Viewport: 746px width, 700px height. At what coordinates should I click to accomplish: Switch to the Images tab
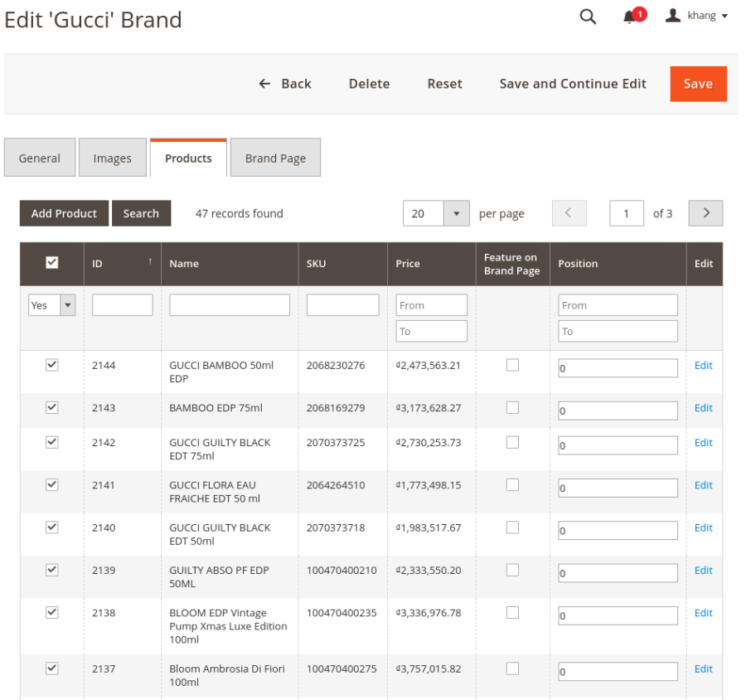pos(112,158)
